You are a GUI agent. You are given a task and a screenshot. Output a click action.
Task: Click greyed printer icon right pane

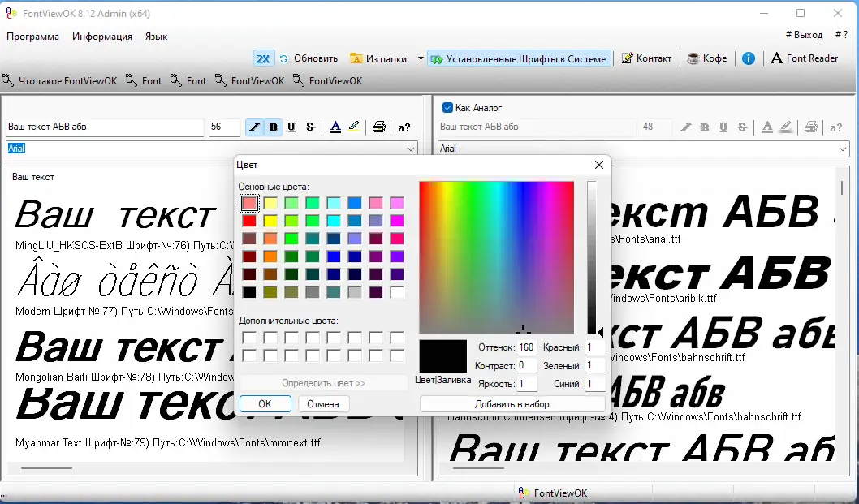pyautogui.click(x=811, y=127)
